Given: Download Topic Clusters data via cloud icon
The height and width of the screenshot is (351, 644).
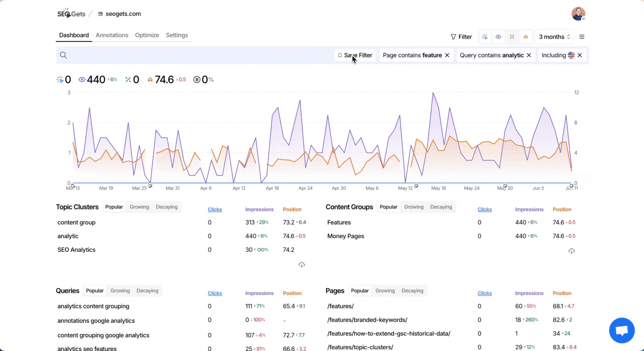Looking at the screenshot, I should pos(302,265).
